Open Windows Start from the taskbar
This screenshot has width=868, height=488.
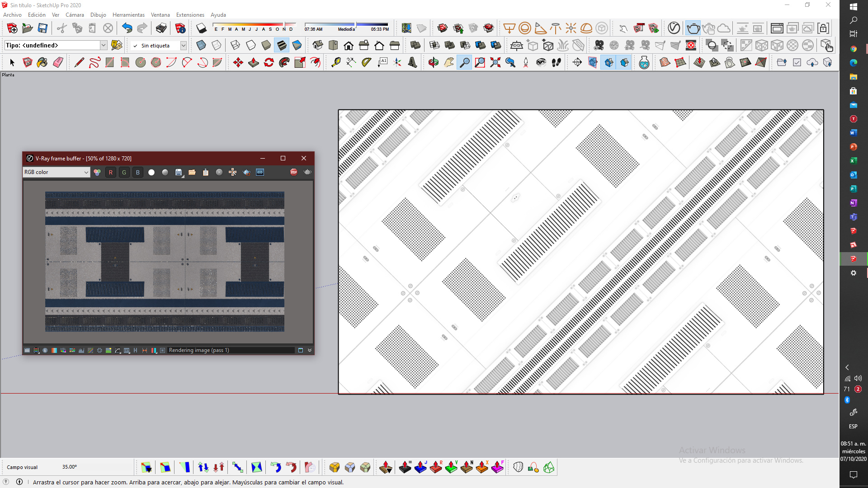point(854,7)
